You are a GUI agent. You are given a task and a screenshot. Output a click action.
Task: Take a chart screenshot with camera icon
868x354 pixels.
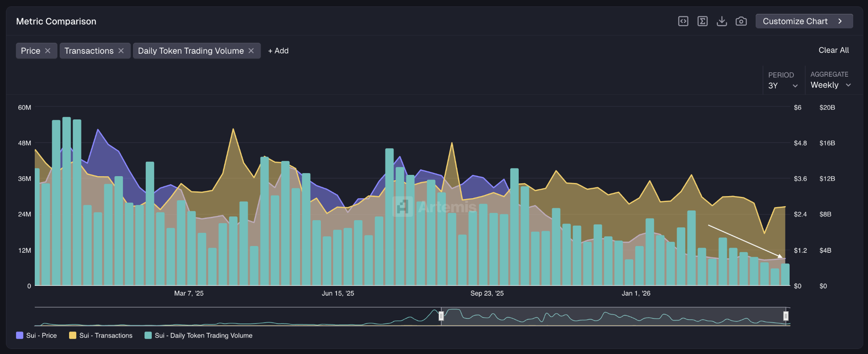741,21
